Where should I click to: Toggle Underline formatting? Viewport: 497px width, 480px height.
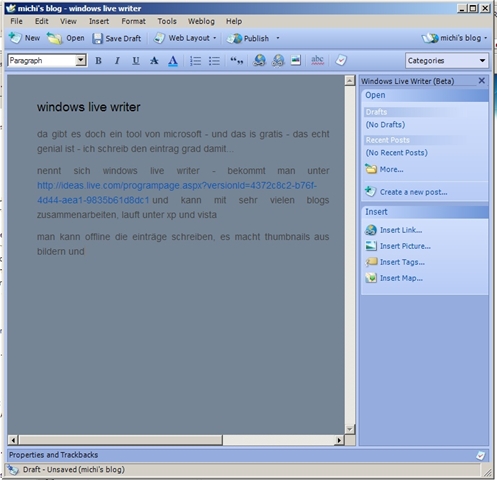136,61
